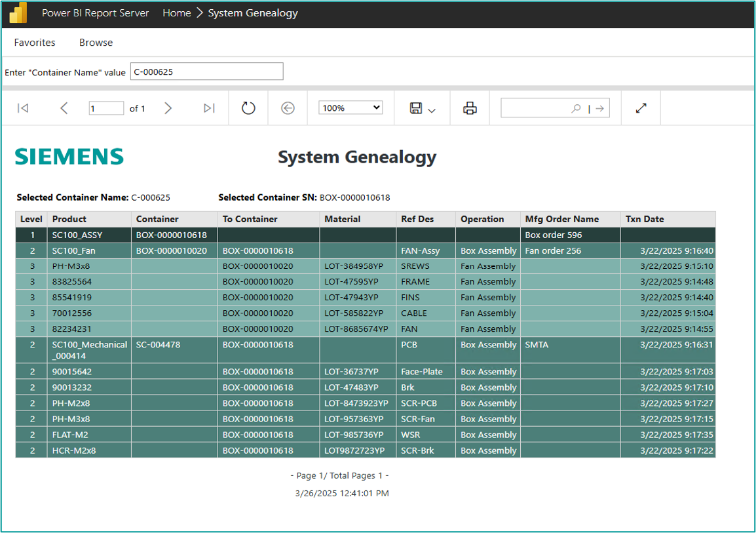This screenshot has height=533, width=756.
Task: Go to the last page icon
Action: click(x=208, y=108)
